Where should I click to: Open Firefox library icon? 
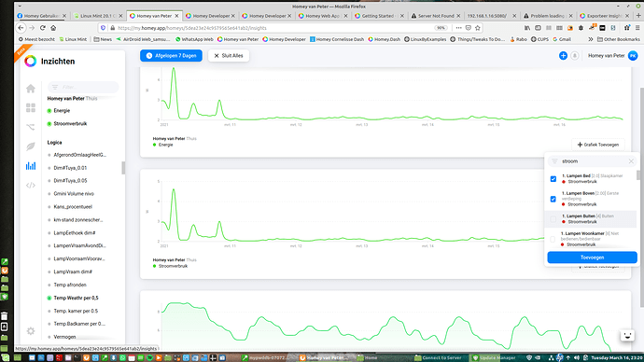pos(527,28)
